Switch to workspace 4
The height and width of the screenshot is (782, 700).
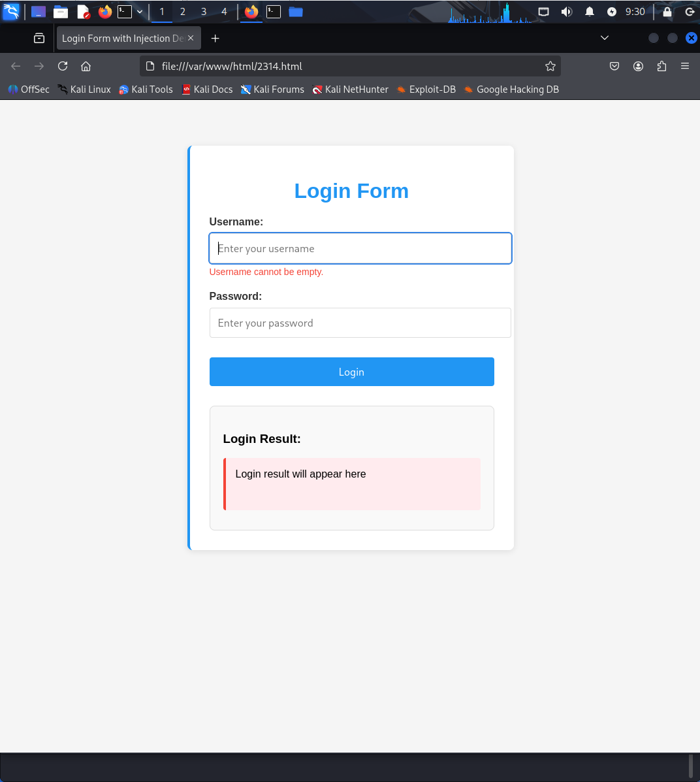pyautogui.click(x=224, y=12)
